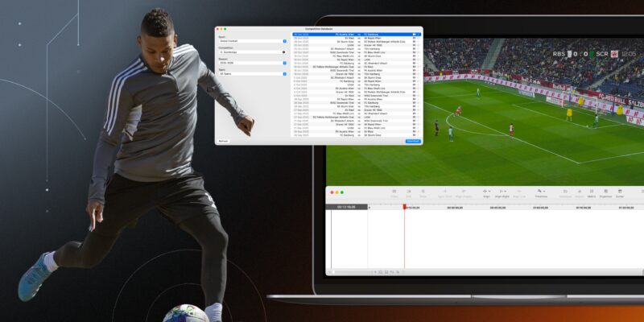Open the Team dropdown showing All Teams
This screenshot has height=322, width=644.
coord(284,73)
